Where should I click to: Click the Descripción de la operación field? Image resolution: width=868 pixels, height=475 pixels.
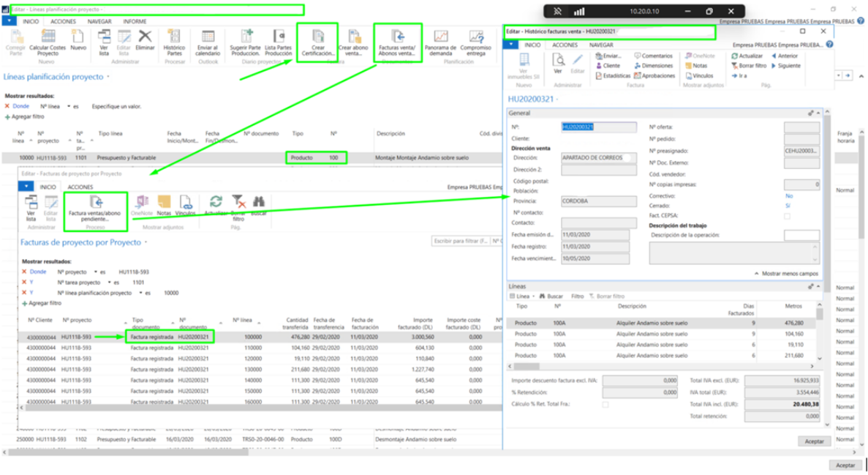point(801,235)
